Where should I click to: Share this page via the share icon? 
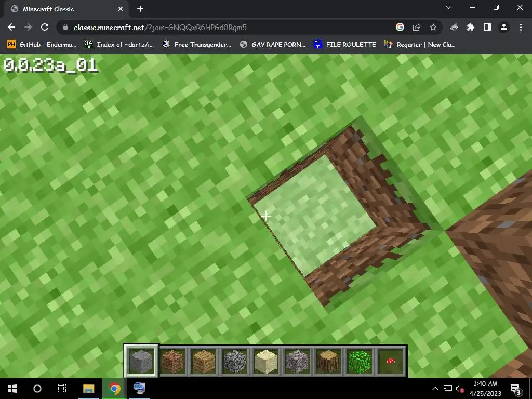(417, 27)
